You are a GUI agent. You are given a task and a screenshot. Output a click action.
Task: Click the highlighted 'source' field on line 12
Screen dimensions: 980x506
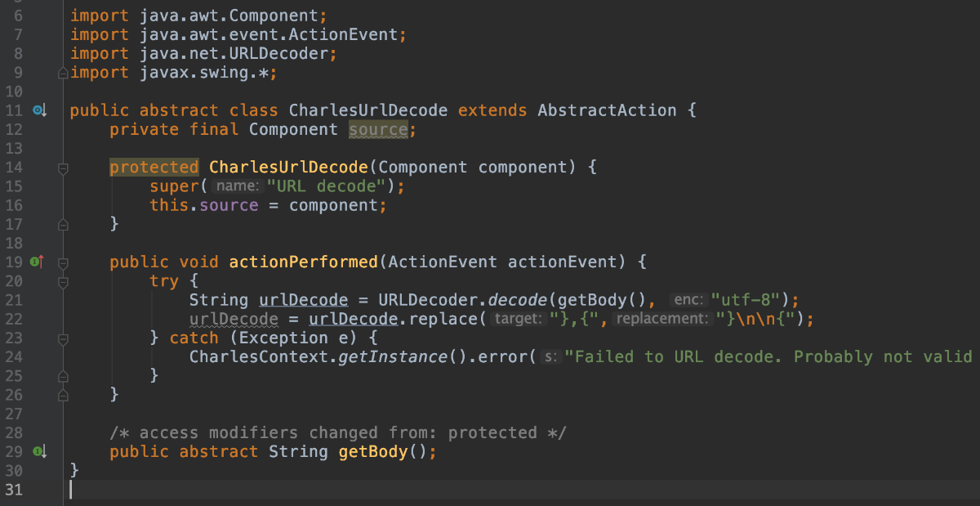pyautogui.click(x=378, y=129)
